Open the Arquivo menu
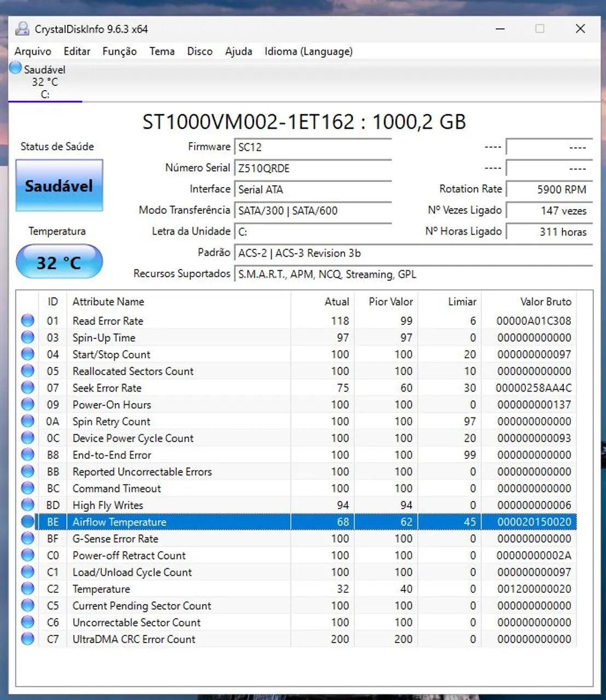Screen dimensions: 606x700 coord(33,51)
